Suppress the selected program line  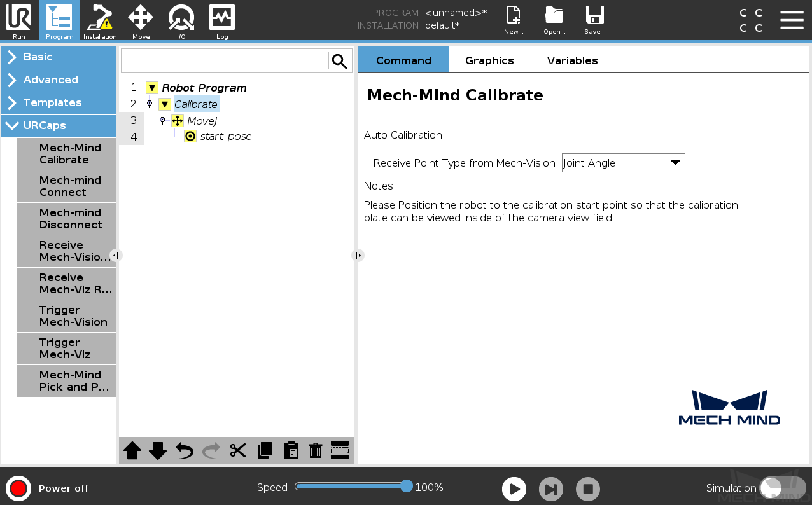pos(340,451)
